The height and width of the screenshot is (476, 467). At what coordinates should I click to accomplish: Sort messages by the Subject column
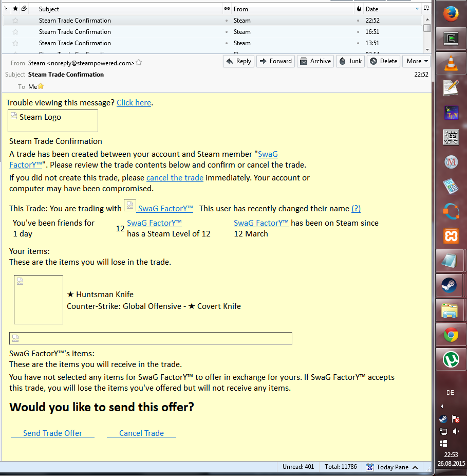[128, 9]
